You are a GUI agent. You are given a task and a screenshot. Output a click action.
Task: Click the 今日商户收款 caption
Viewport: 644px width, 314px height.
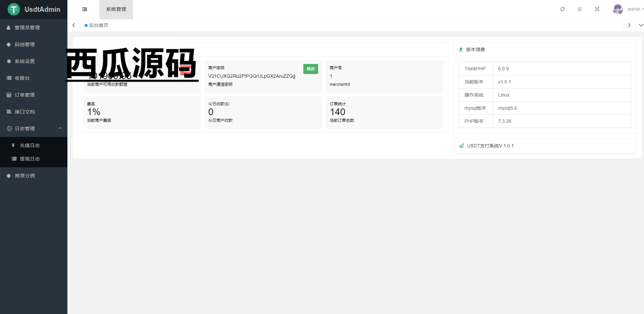point(220,120)
